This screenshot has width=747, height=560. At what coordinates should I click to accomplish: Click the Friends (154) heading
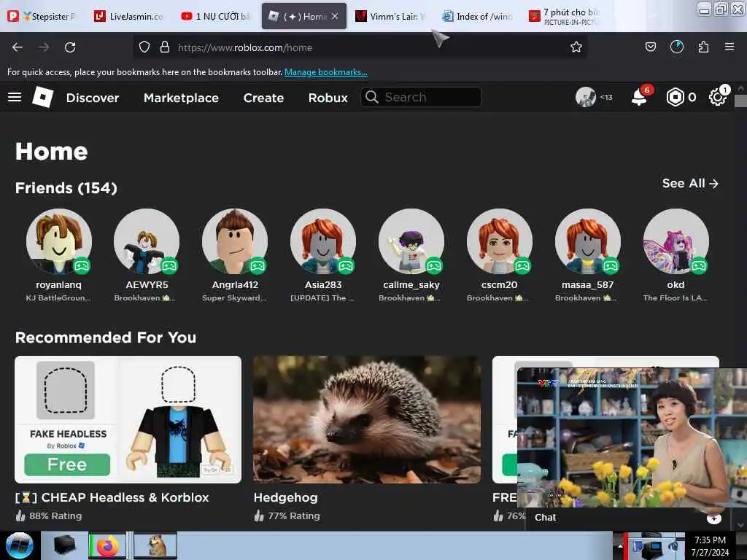coord(66,188)
